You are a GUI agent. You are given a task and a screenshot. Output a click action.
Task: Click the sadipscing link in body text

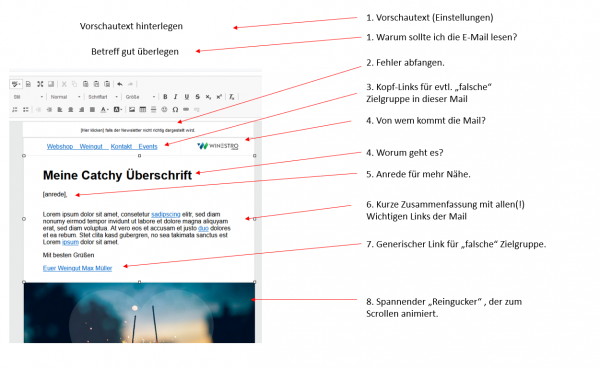tap(166, 215)
